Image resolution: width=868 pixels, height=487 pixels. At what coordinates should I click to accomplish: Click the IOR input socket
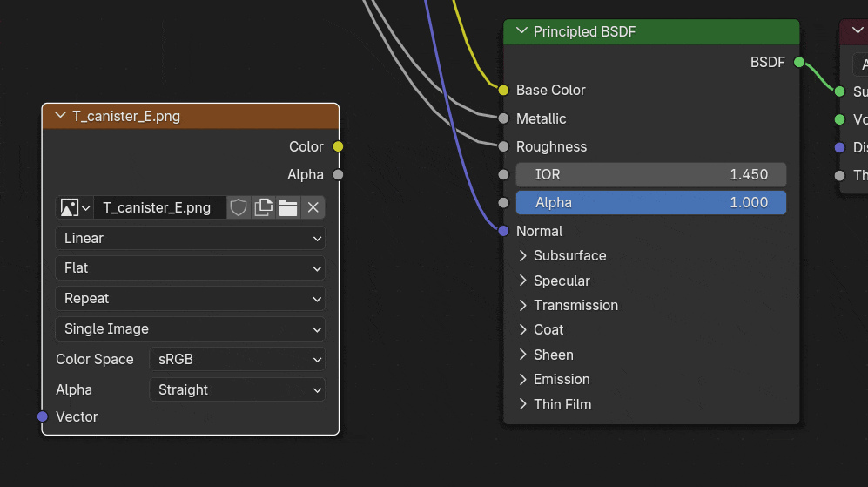[503, 174]
